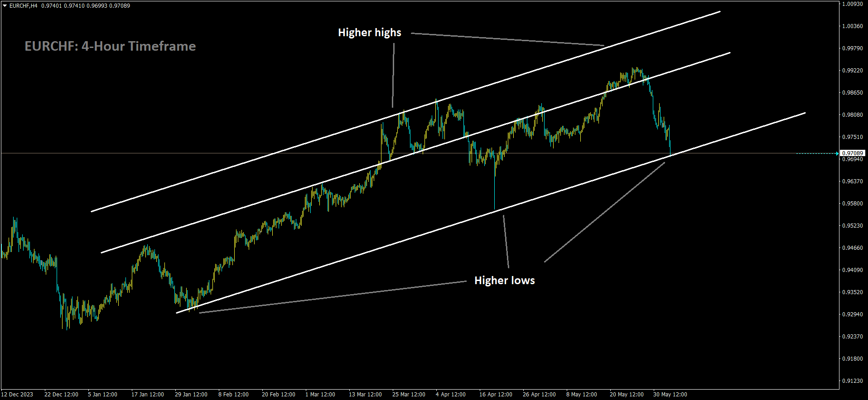The image size is (868, 400).
Task: Click time axis label 25 Mar 12:00
Action: point(409,395)
